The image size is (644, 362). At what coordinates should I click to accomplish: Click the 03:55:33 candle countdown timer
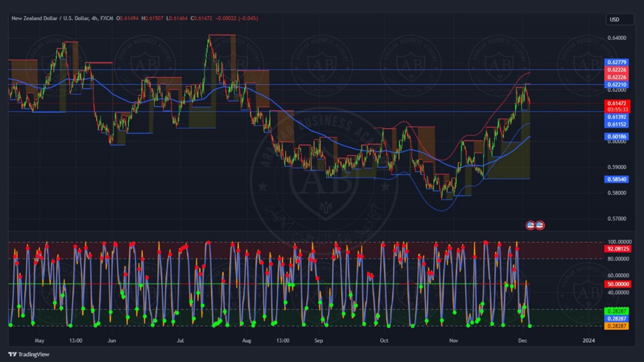point(617,110)
